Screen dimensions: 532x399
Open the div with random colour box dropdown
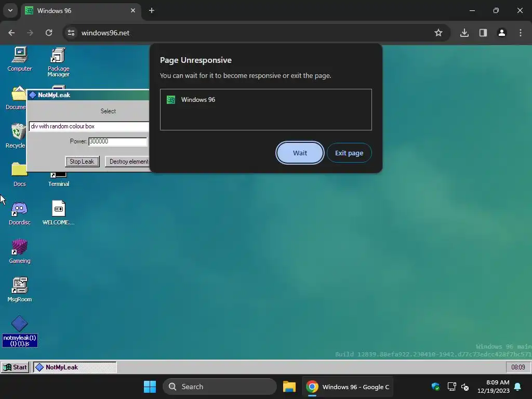89,126
